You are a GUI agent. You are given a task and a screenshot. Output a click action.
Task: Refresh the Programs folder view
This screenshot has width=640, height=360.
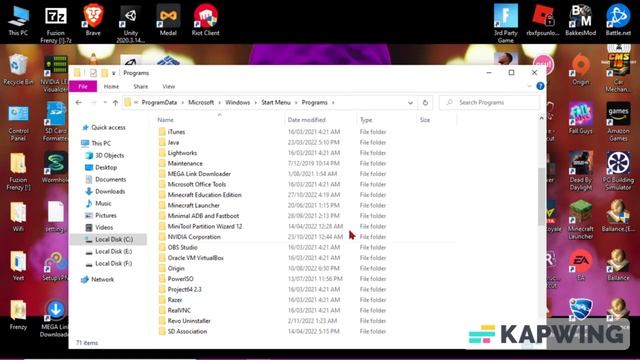click(x=425, y=102)
